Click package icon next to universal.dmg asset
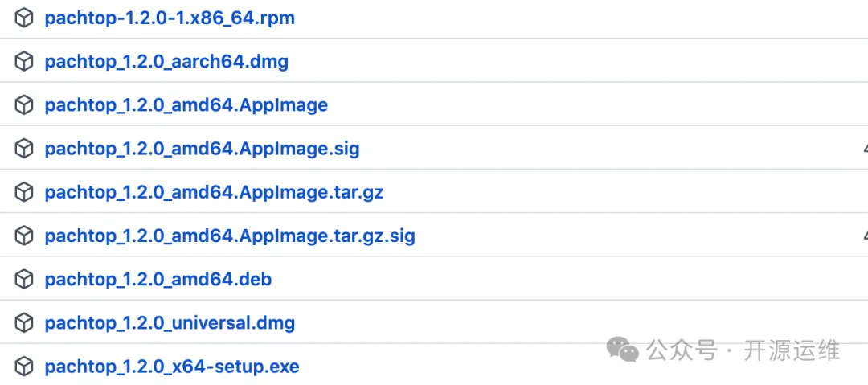The width and height of the screenshot is (868, 385). click(x=24, y=322)
